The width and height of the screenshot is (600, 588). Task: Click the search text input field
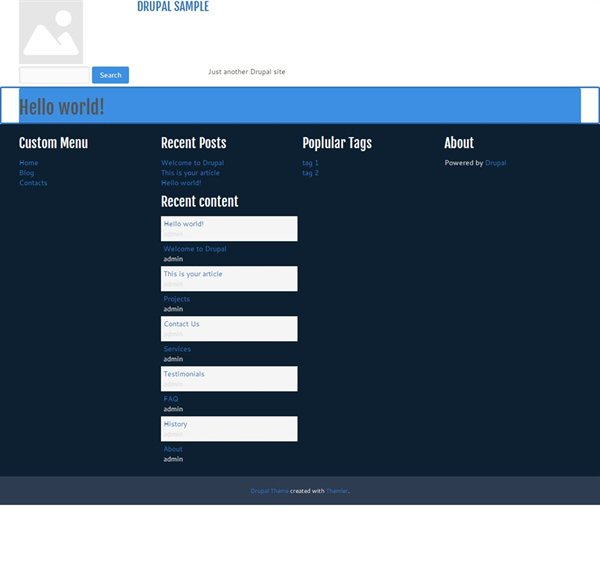[54, 75]
